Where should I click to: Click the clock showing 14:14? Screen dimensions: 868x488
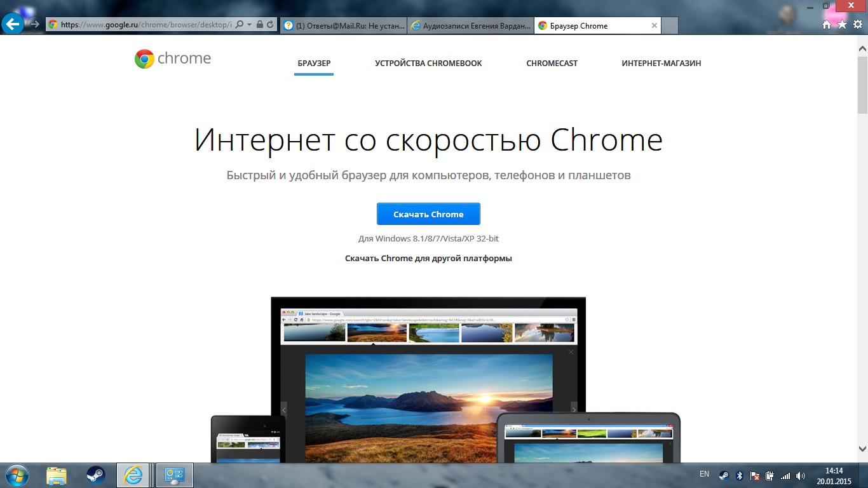tap(834, 476)
